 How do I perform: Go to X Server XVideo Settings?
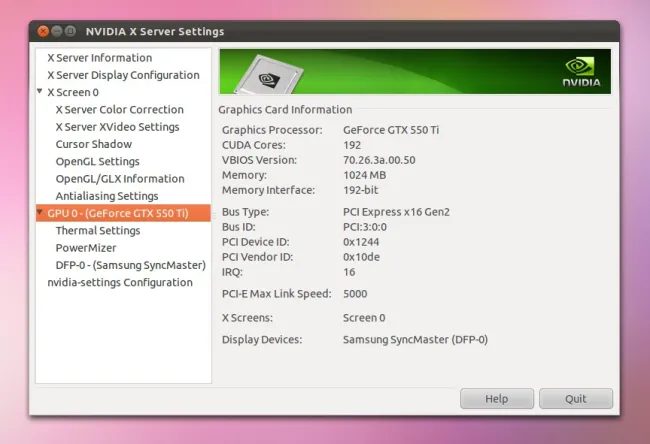point(117,127)
